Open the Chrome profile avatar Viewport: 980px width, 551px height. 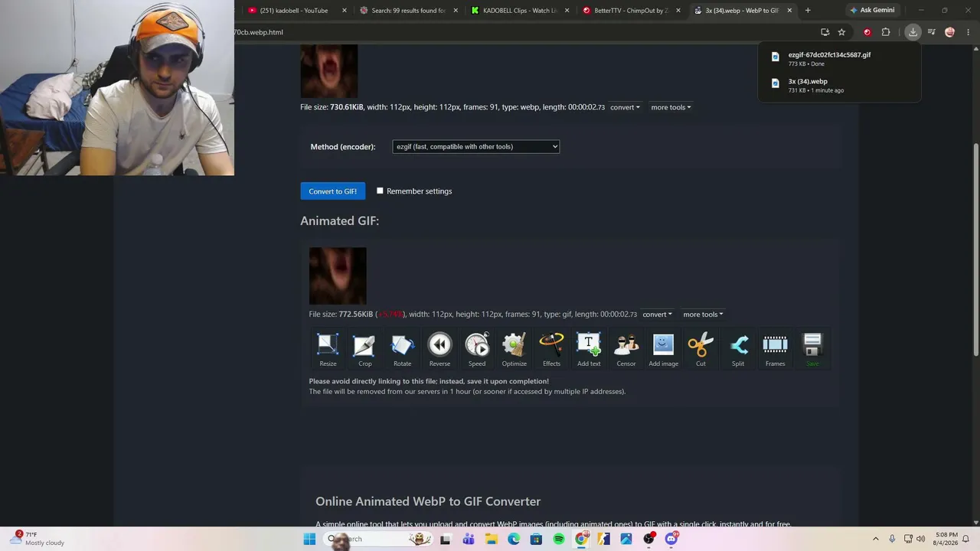tap(950, 32)
